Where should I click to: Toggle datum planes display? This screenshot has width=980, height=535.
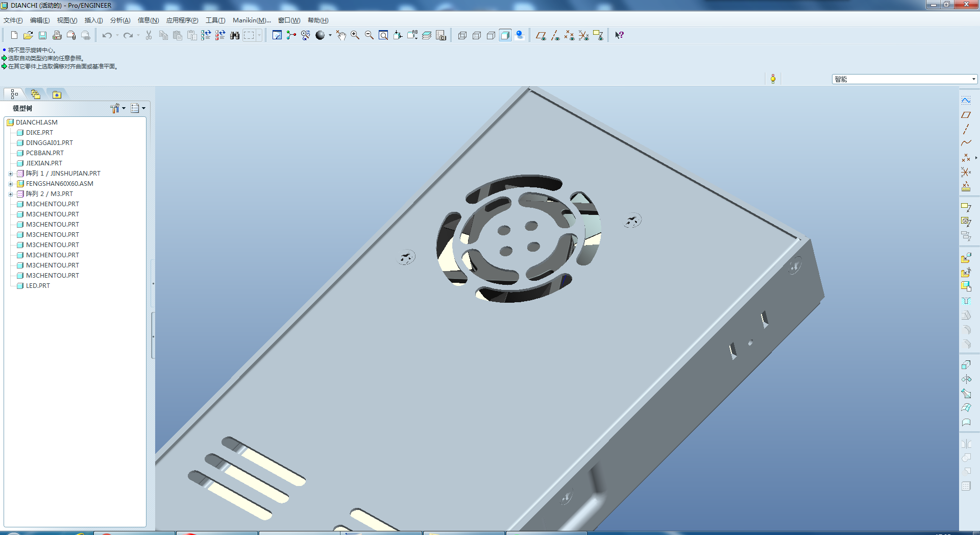[x=541, y=35]
